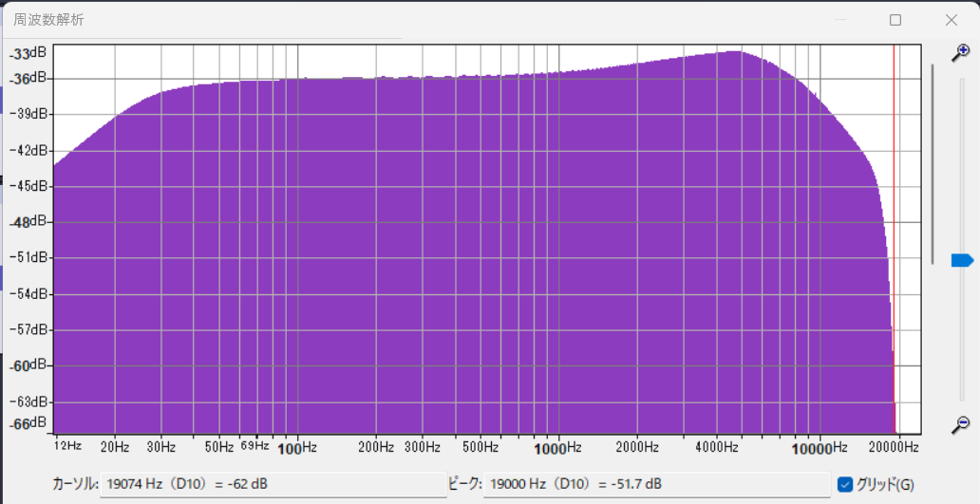The height and width of the screenshot is (504, 980).
Task: Toggle the グリッド(G) grid checkbox
Action: point(844,485)
